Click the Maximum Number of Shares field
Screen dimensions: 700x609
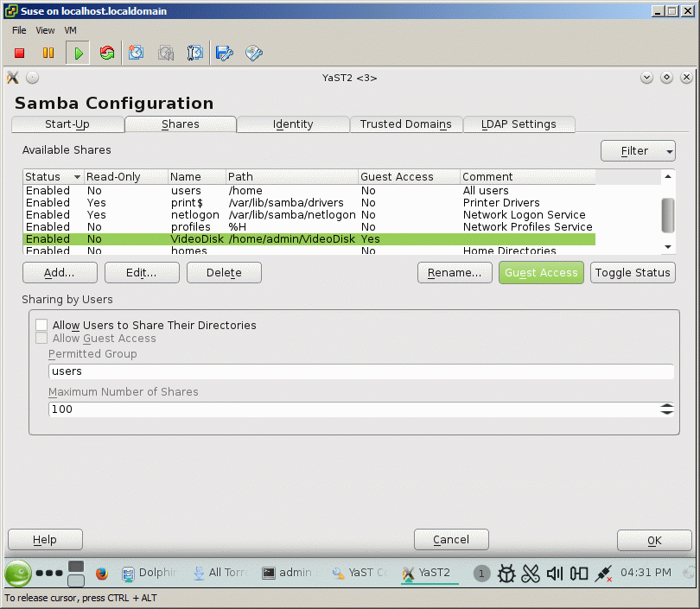(x=353, y=409)
